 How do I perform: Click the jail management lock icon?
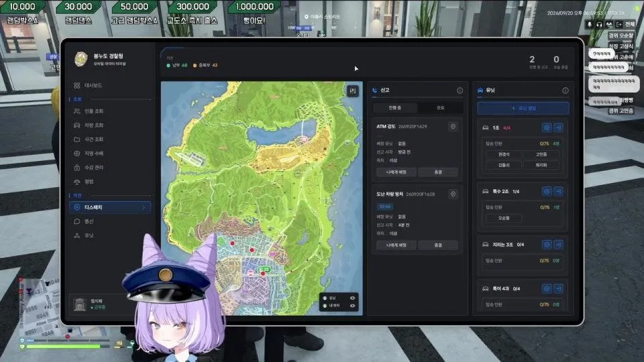76,168
